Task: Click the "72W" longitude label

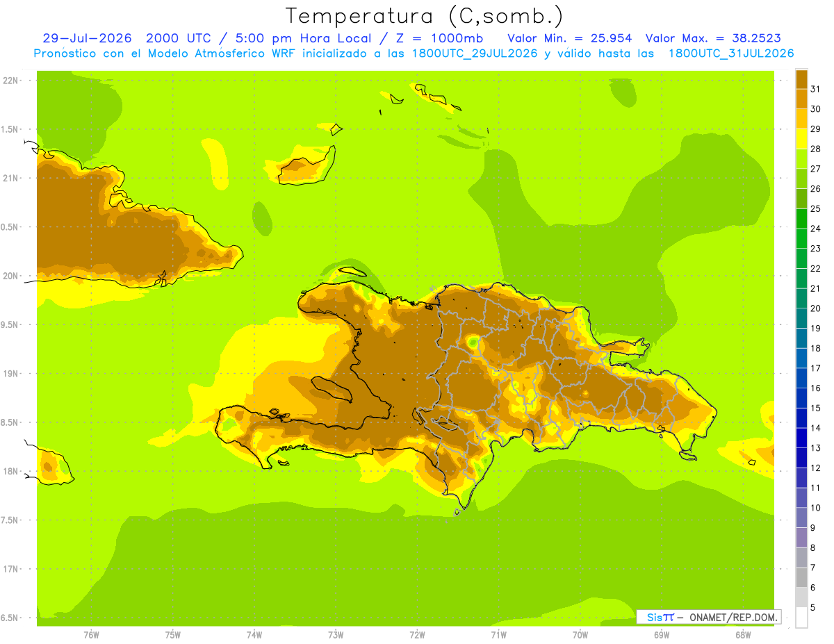Action: pos(417,634)
